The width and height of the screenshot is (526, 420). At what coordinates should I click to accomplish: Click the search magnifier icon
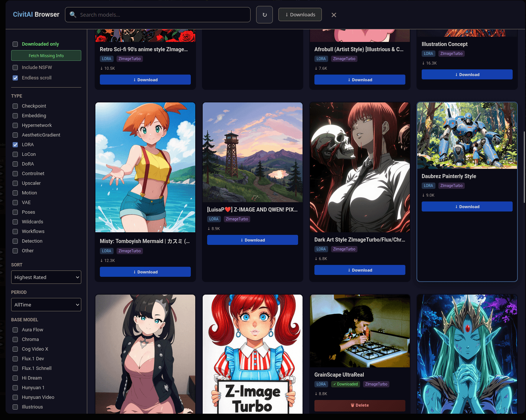[73, 14]
